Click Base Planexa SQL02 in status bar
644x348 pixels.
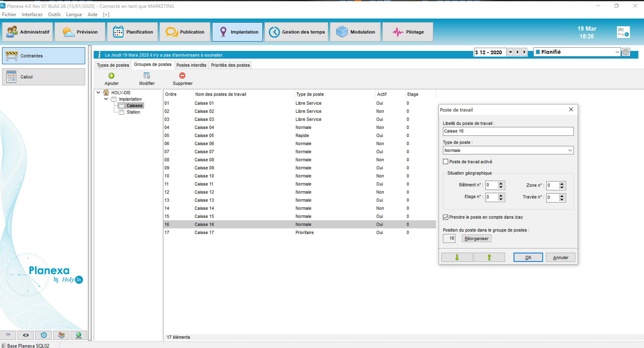click(28, 346)
